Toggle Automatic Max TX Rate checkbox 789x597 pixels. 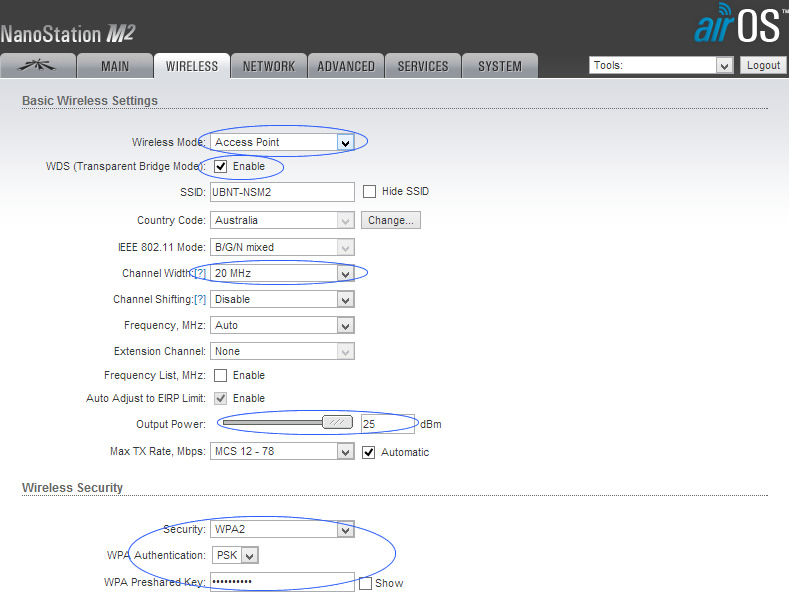pyautogui.click(x=369, y=452)
